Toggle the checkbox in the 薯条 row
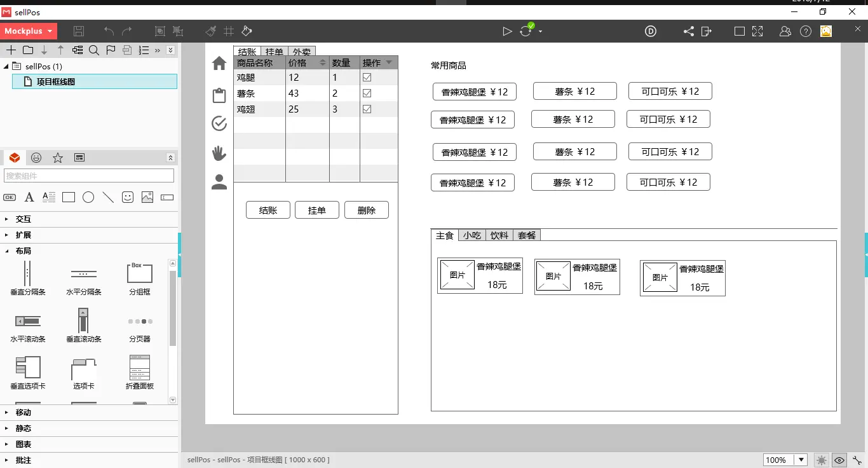This screenshot has width=868, height=468. (x=367, y=93)
